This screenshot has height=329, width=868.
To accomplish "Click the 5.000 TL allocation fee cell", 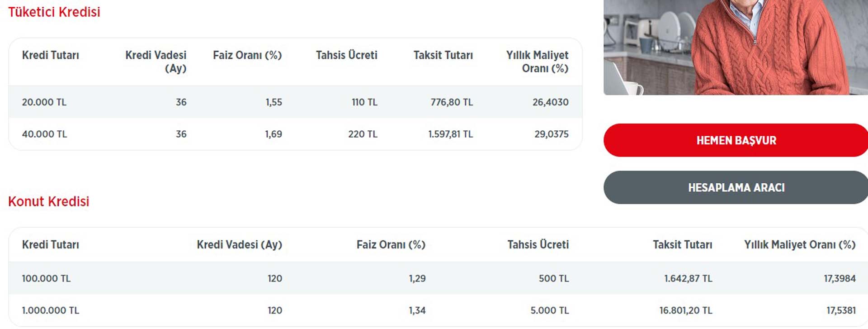I will click(548, 310).
